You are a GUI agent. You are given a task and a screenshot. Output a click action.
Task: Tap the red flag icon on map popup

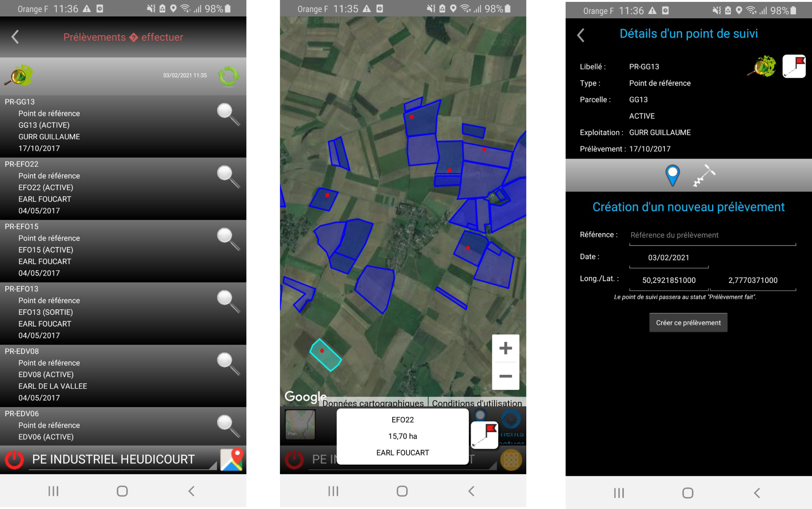[484, 435]
